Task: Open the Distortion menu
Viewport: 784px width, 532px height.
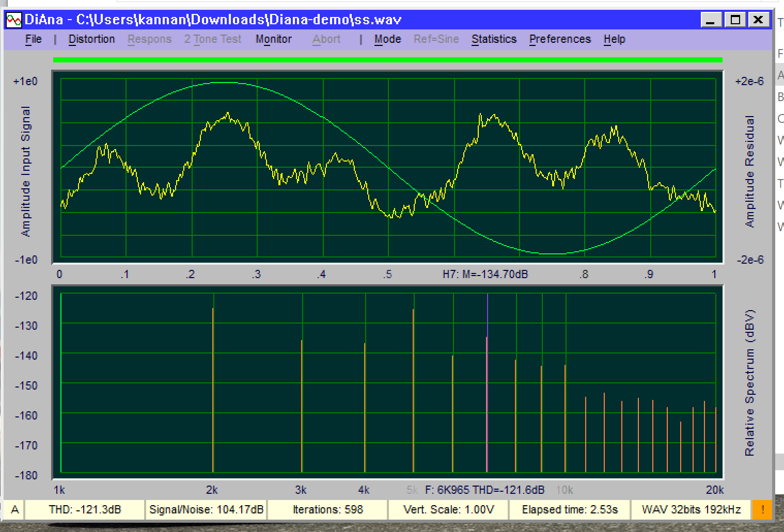Action: pyautogui.click(x=91, y=39)
